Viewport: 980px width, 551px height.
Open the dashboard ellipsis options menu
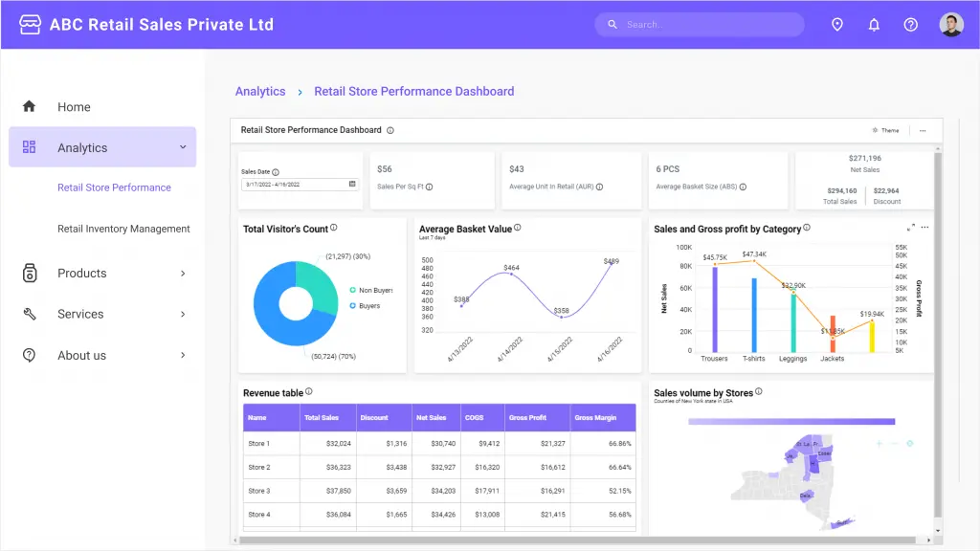click(923, 130)
